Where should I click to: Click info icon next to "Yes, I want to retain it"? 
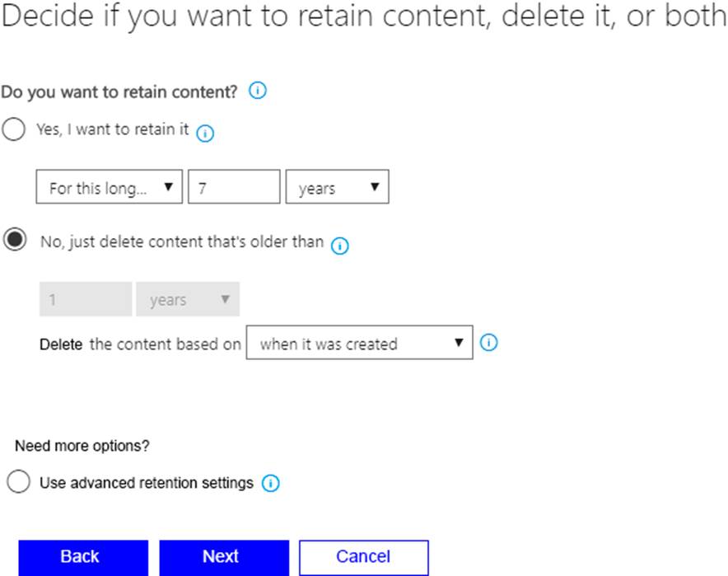point(206,133)
